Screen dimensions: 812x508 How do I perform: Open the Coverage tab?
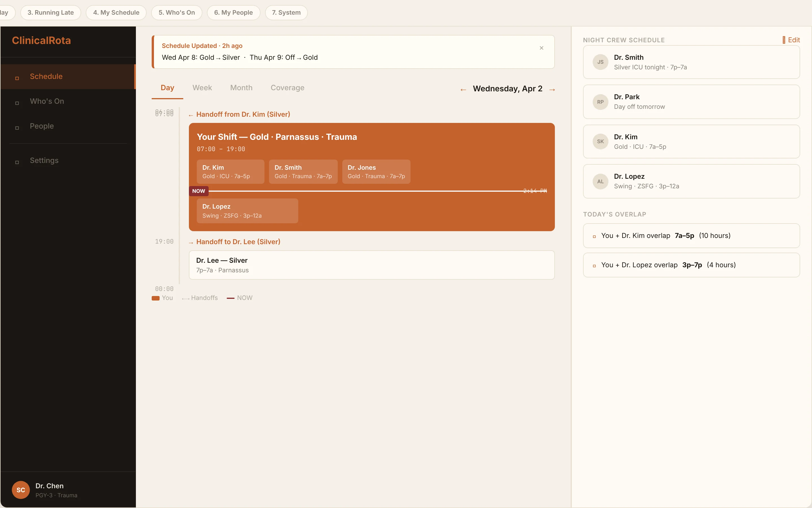pyautogui.click(x=287, y=88)
